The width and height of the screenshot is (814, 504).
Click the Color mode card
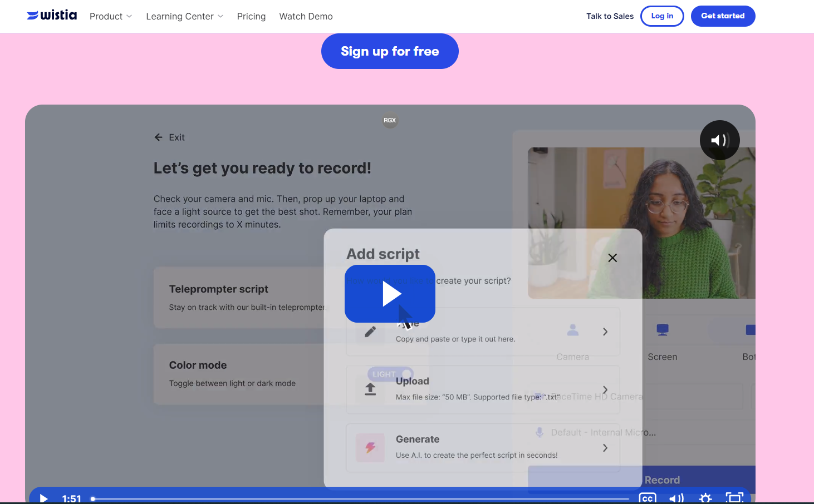coord(239,374)
